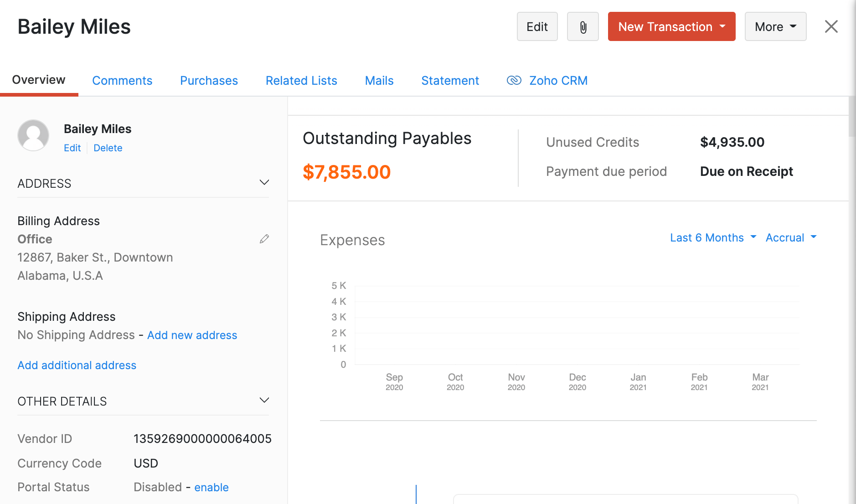This screenshot has height=504, width=856.
Task: Collapse the ADDRESS section
Action: click(264, 183)
